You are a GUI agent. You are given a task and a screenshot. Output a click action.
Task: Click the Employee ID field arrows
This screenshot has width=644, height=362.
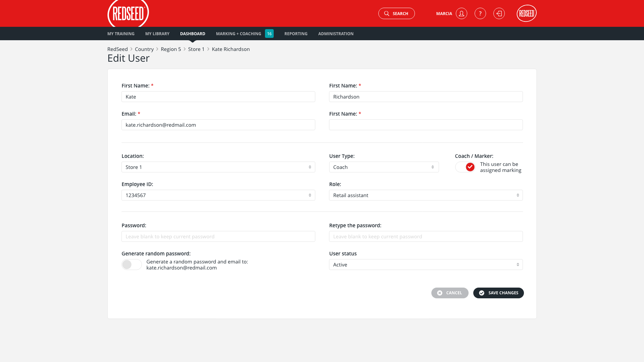point(310,195)
